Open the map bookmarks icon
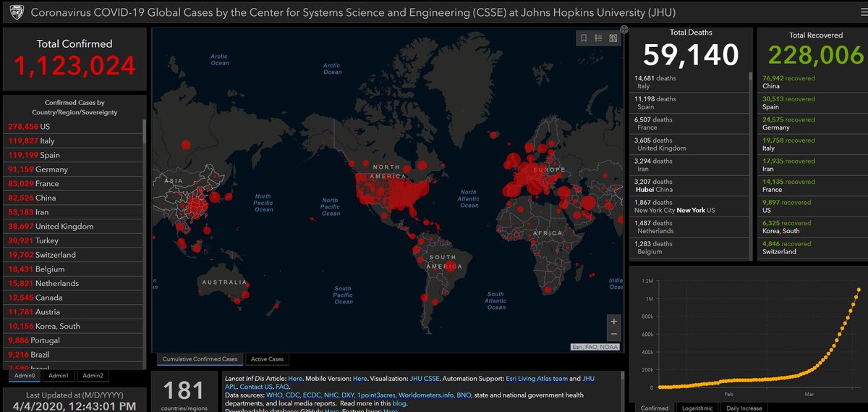Viewport: 868px width, 412px height. [584, 38]
